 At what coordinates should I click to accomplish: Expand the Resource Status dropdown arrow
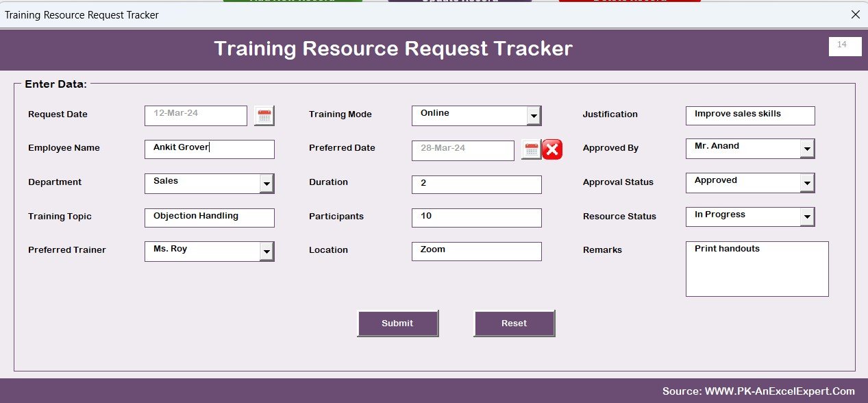(x=807, y=217)
